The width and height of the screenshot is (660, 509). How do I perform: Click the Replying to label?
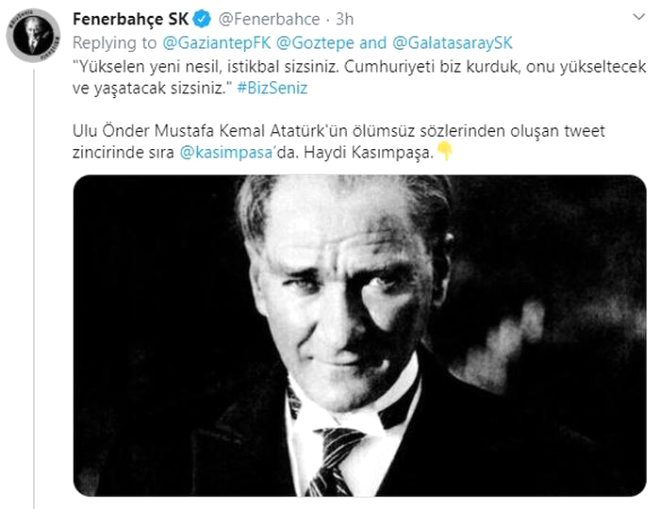pyautogui.click(x=114, y=43)
